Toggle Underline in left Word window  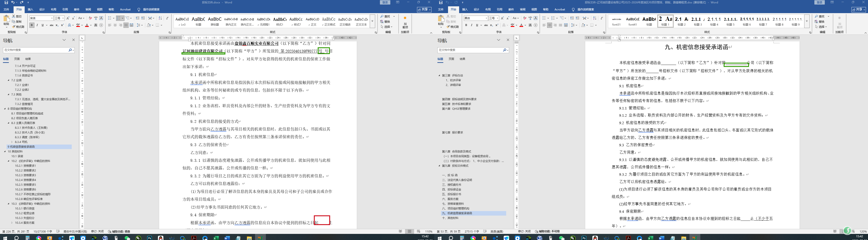[43, 25]
